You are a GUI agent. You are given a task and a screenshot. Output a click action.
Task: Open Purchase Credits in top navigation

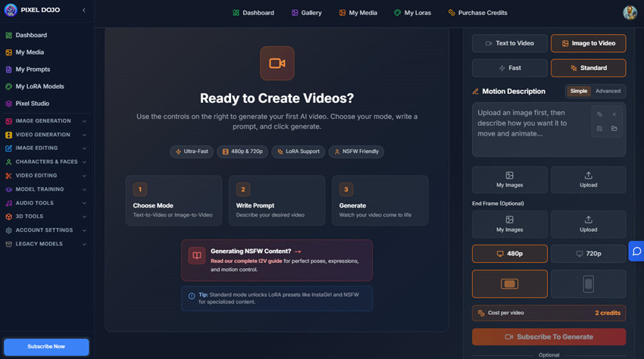pyautogui.click(x=477, y=13)
